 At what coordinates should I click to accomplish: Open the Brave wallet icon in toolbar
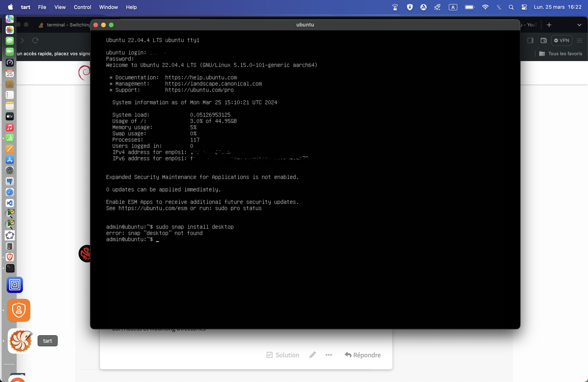(543, 40)
